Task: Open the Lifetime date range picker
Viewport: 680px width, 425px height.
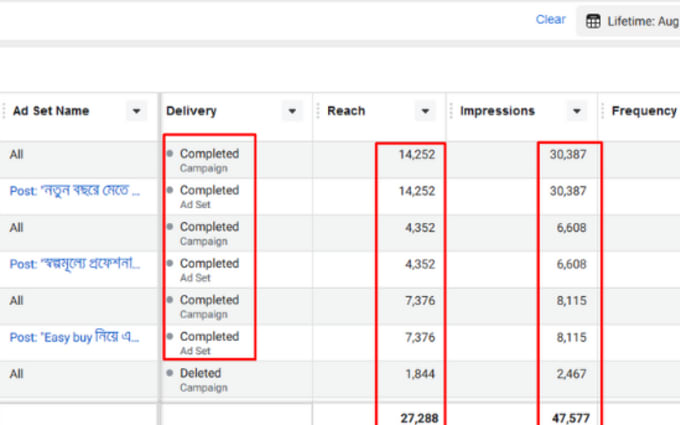Action: tap(629, 21)
